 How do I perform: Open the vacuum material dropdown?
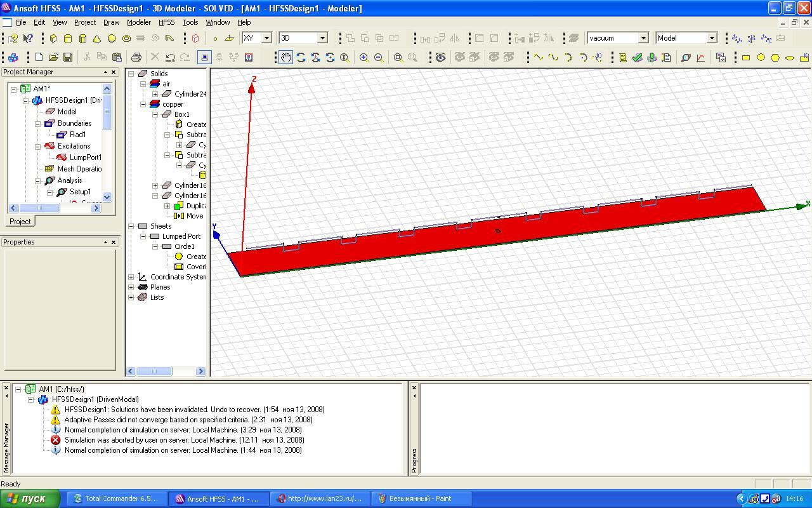click(643, 38)
